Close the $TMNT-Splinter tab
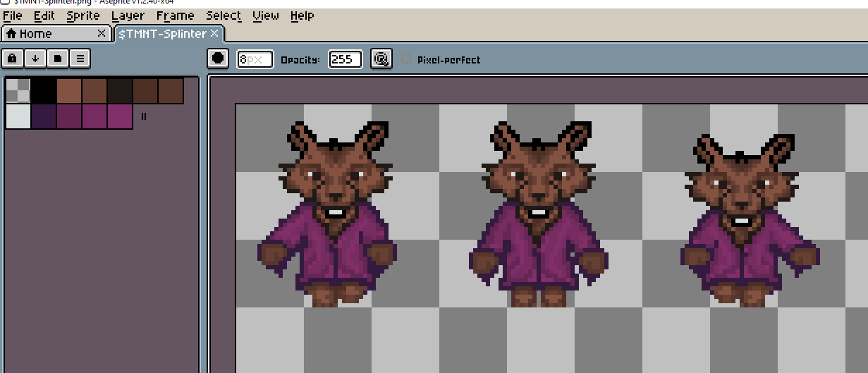 click(x=214, y=33)
